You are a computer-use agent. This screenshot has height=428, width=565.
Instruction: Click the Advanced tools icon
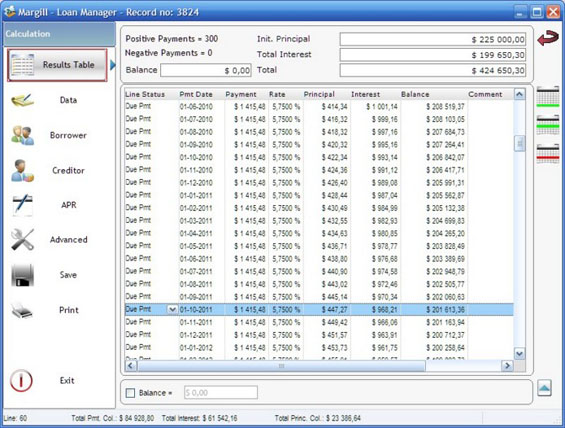[x=22, y=240]
